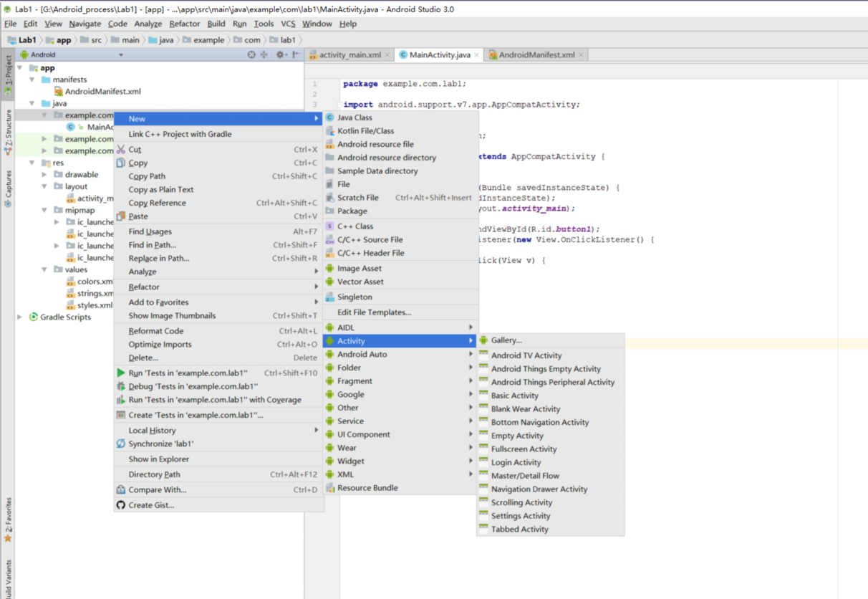Click the scroll from source target icon
This screenshot has height=599, width=868.
coord(251,54)
